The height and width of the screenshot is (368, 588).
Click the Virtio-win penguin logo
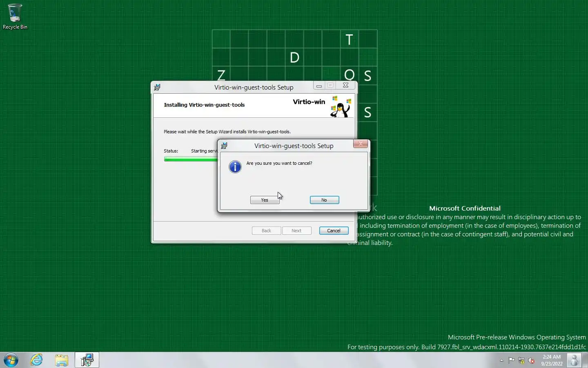(x=341, y=106)
